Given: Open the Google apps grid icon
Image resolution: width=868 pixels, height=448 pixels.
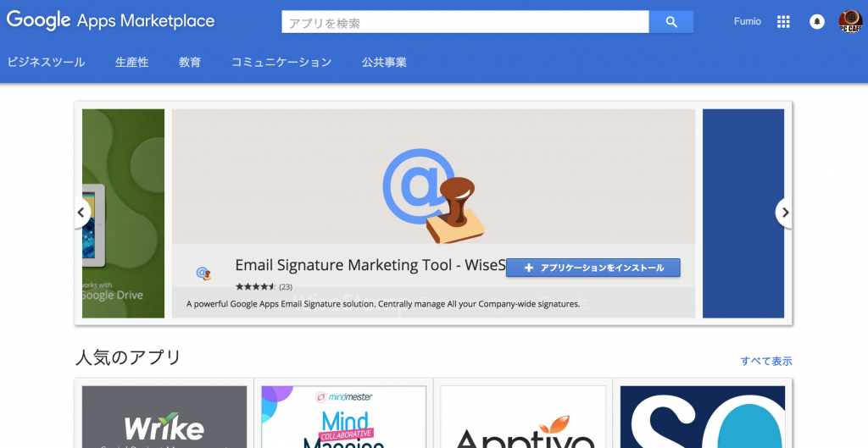Looking at the screenshot, I should coord(783,21).
